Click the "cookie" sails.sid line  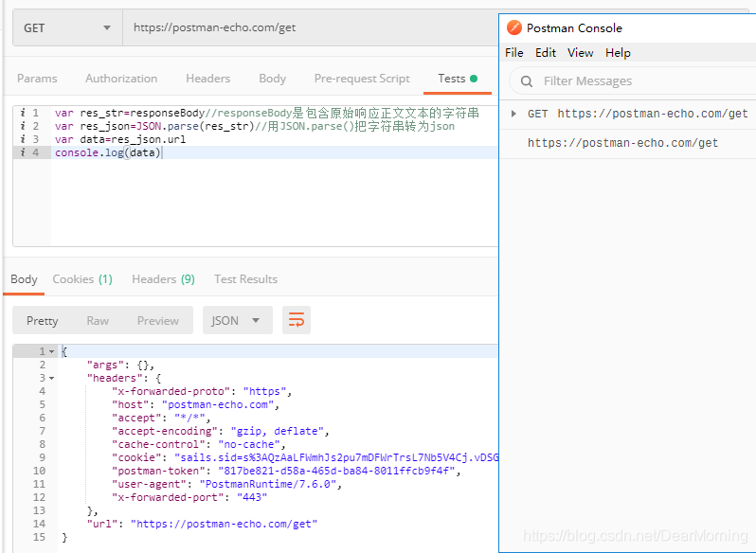(x=305, y=457)
